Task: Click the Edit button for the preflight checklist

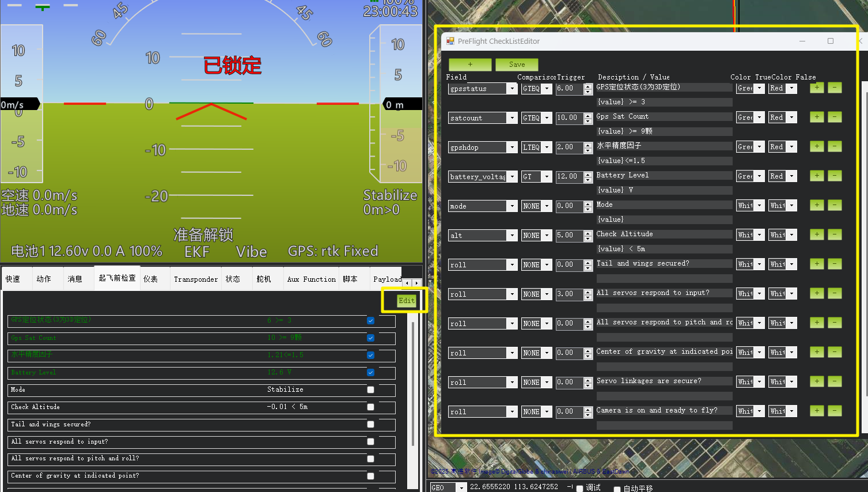Action: pyautogui.click(x=407, y=301)
